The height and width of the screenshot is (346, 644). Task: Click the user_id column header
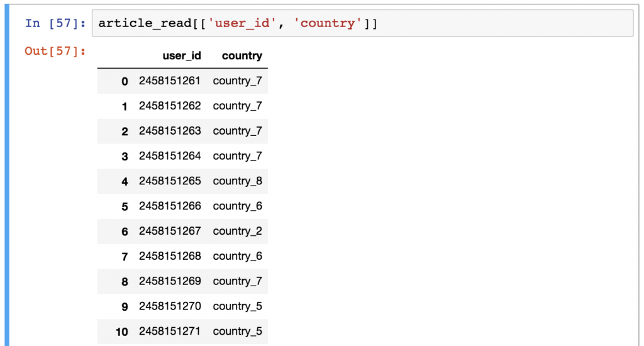[182, 56]
